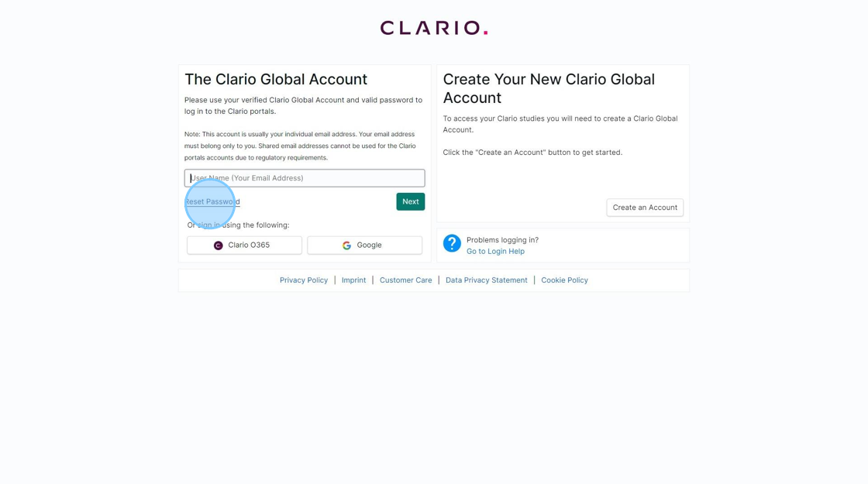Image resolution: width=868 pixels, height=484 pixels.
Task: Click the Problems logging in? text
Action: [503, 240]
